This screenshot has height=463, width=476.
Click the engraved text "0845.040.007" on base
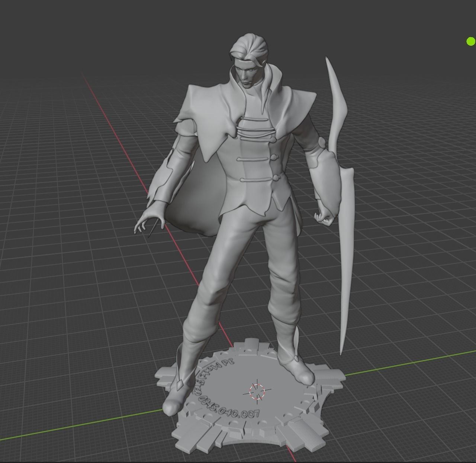229,408
